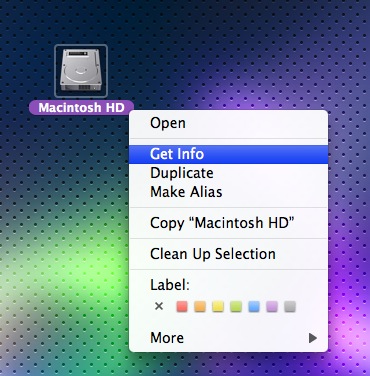This screenshot has height=376, width=370.
Task: Apply the gray label color
Action: [x=290, y=306]
